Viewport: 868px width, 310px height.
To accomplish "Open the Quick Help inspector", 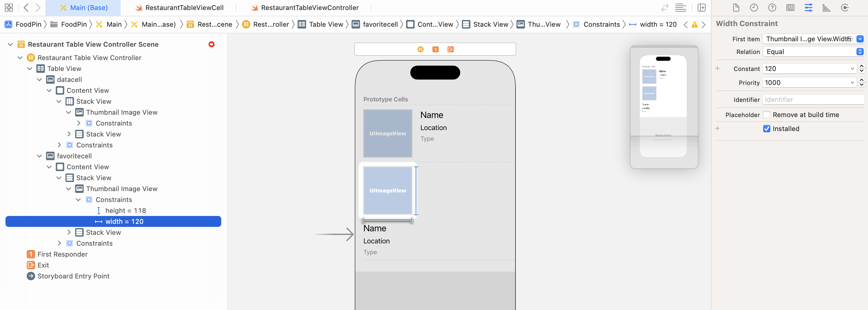I will (772, 7).
